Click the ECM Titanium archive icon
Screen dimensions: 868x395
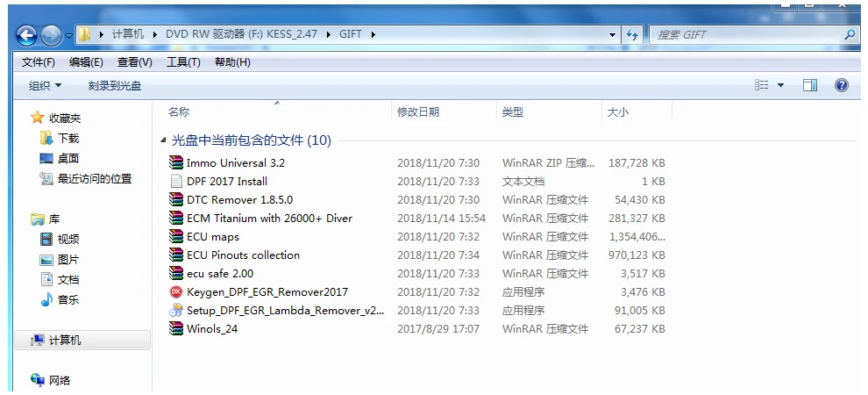point(175,219)
